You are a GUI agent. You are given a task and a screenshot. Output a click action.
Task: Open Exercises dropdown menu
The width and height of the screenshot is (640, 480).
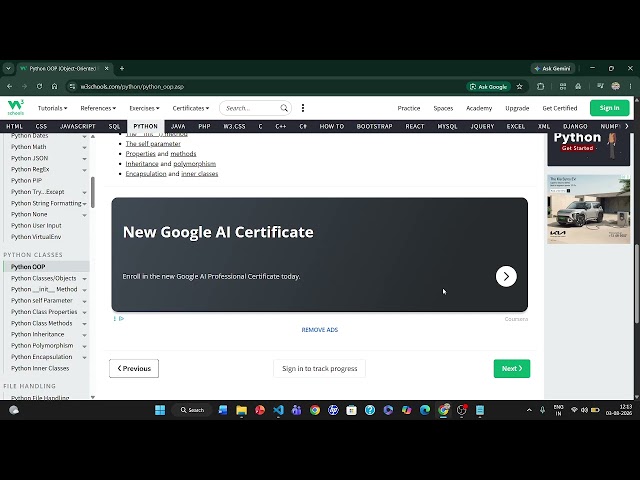(144, 108)
